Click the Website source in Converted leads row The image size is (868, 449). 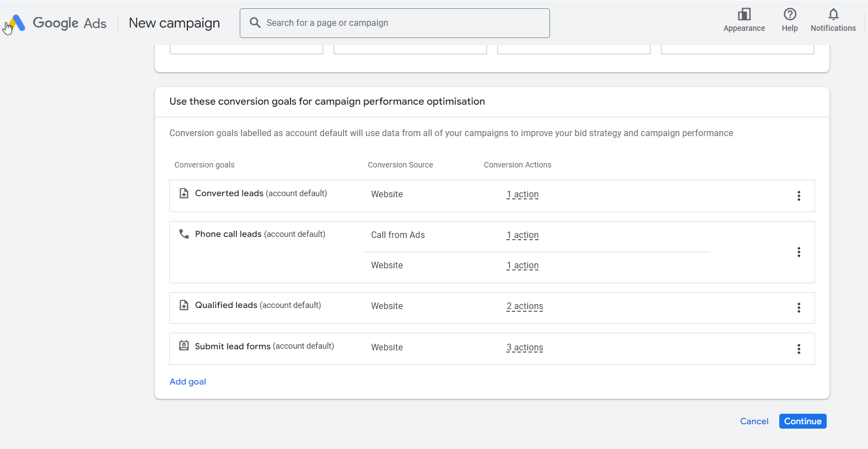[387, 194]
